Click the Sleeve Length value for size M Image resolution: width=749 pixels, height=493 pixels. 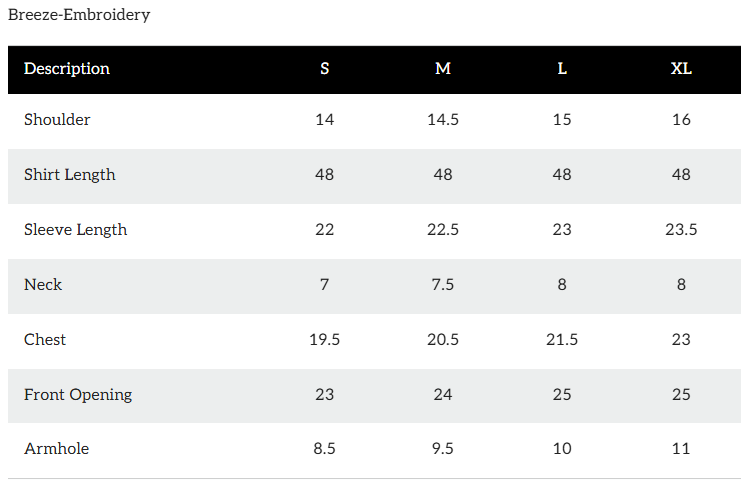tap(443, 230)
